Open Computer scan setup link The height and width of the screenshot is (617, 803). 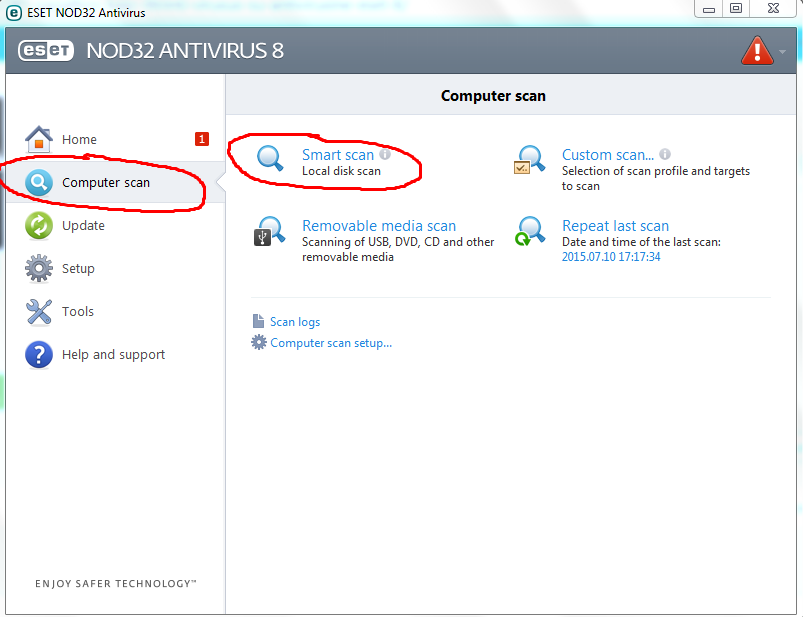tap(331, 343)
